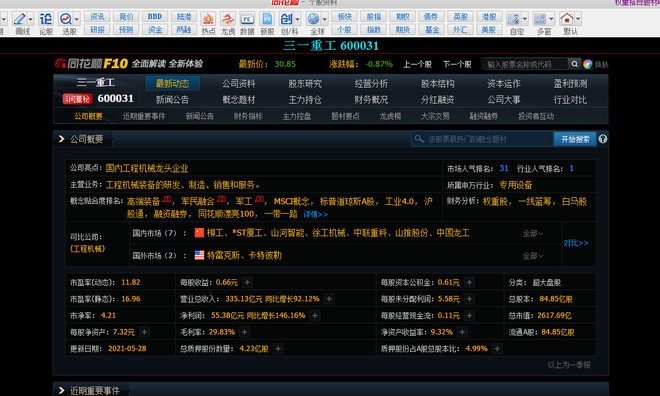
Task: Click the search magnifier icon beside stock code field
Action: 574,64
